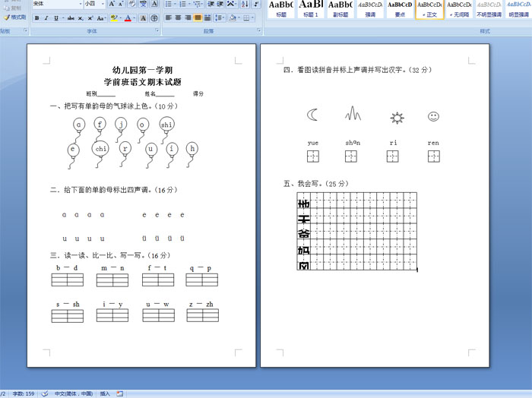Click the decrease indent icon

click(211, 4)
